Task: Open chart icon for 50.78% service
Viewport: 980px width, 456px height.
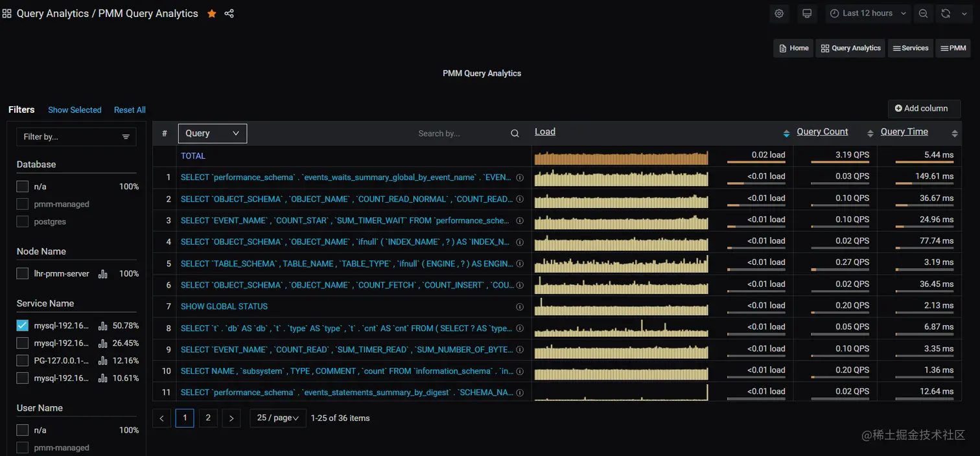Action: pyautogui.click(x=103, y=326)
